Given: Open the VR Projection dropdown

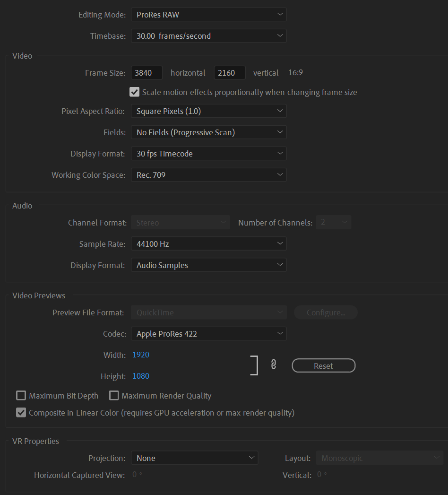Looking at the screenshot, I should coord(195,458).
